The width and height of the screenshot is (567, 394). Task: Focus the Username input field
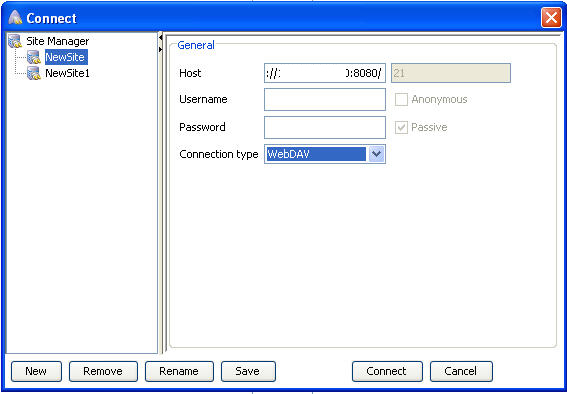(x=325, y=99)
